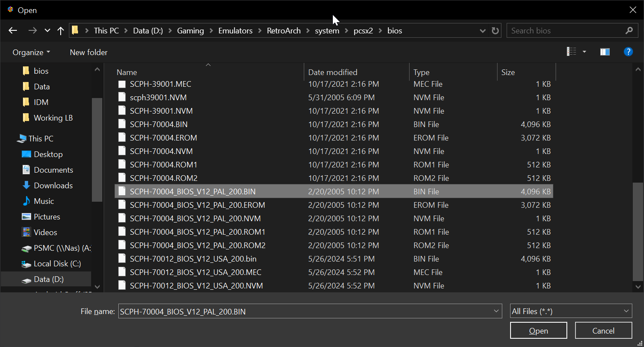Refresh the bios folder view
The width and height of the screenshot is (644, 347).
495,31
